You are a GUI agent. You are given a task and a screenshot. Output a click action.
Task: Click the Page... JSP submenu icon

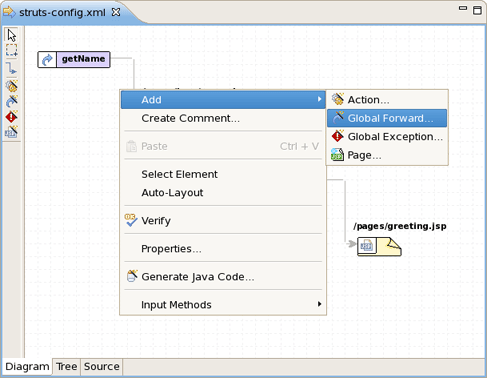[337, 155]
